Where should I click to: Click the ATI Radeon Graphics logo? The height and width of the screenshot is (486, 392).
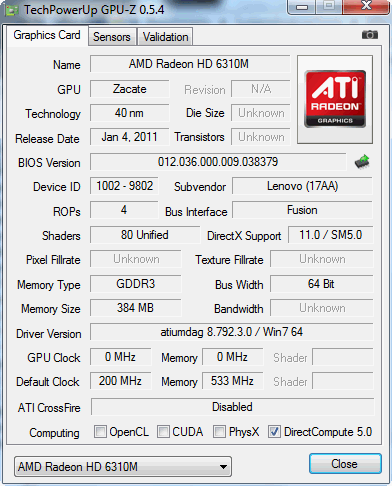click(335, 99)
